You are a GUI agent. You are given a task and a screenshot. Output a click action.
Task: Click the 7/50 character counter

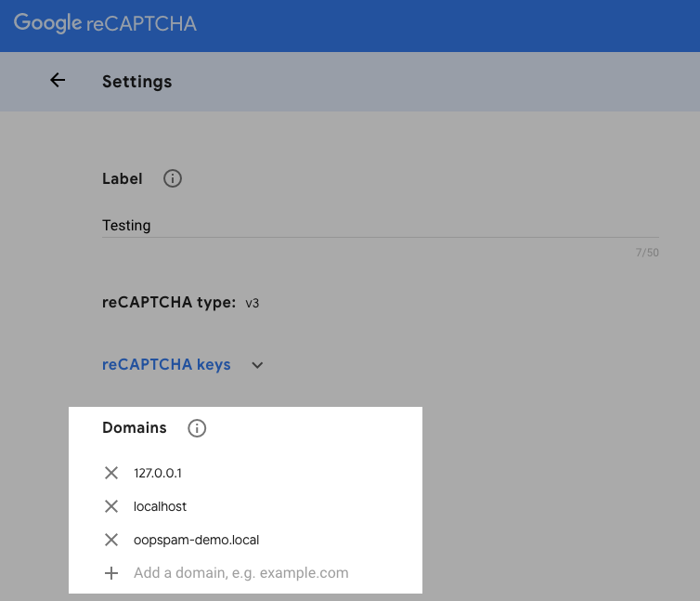point(647,253)
